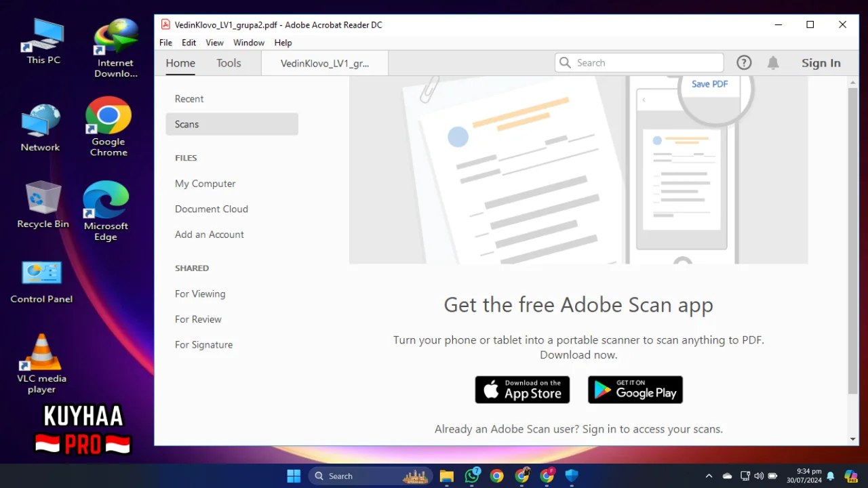Click the Download on the App Store badge

tap(522, 390)
